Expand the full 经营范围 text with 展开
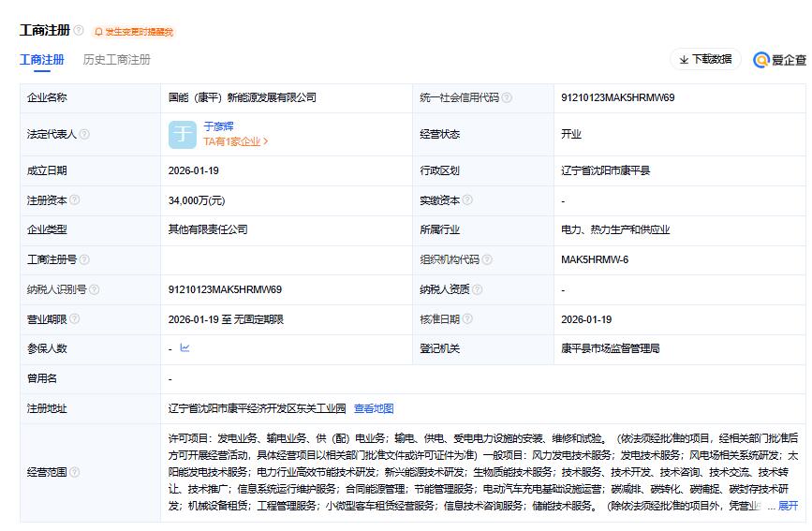The width and height of the screenshot is (812, 531). pyautogui.click(x=789, y=506)
